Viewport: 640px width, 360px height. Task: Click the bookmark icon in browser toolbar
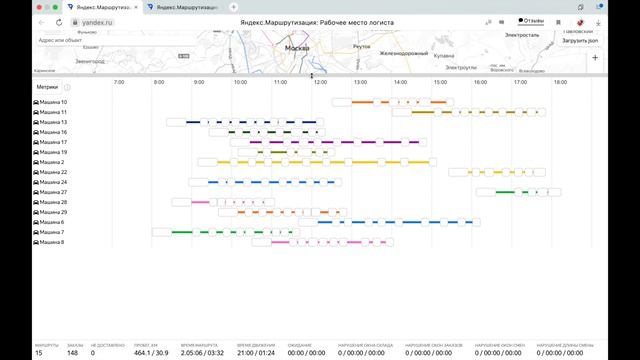(x=558, y=22)
